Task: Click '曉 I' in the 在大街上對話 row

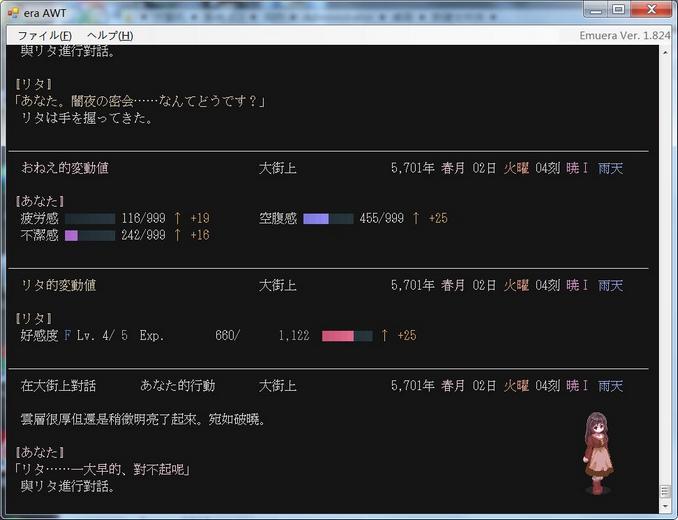Action: coord(577,386)
